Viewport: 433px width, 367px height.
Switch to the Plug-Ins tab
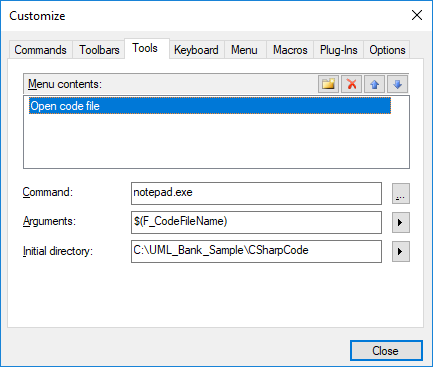(338, 50)
